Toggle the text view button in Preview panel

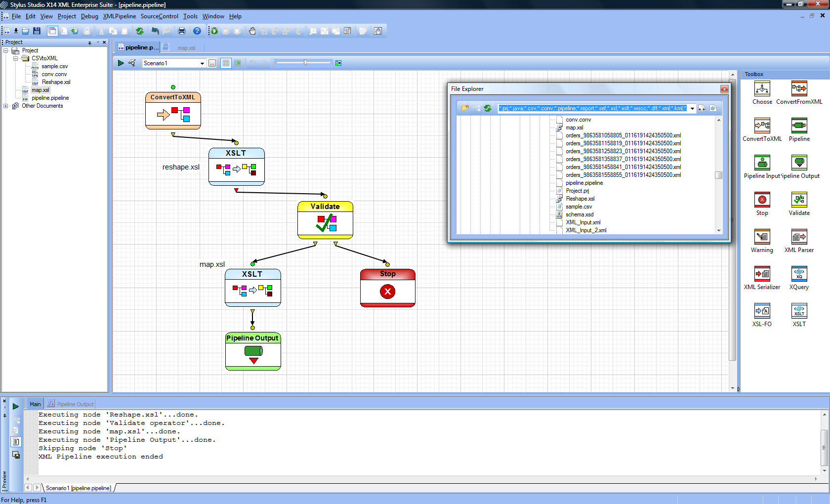click(x=16, y=442)
